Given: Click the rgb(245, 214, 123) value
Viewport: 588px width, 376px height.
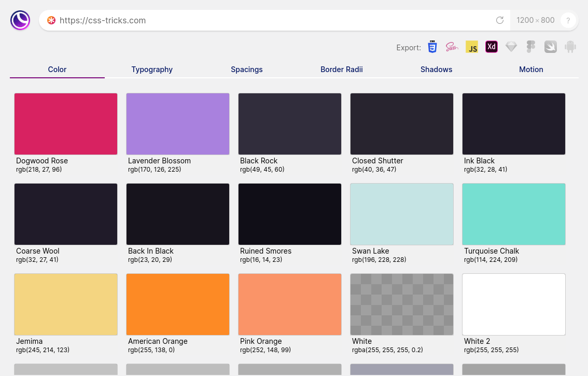Looking at the screenshot, I should (43, 350).
